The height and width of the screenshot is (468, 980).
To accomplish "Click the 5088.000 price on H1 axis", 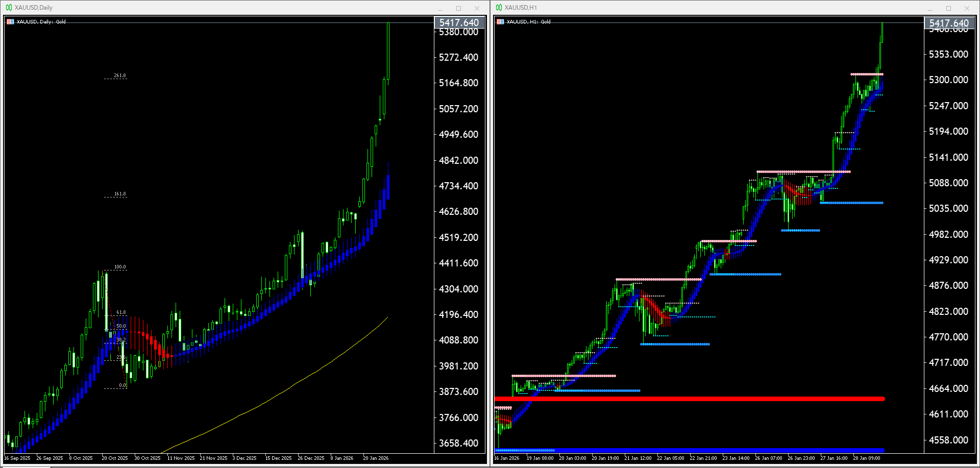I will 948,183.
